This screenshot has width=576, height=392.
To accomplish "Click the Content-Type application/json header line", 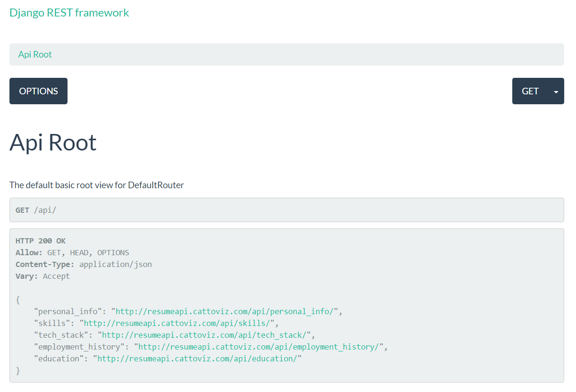I will point(84,264).
